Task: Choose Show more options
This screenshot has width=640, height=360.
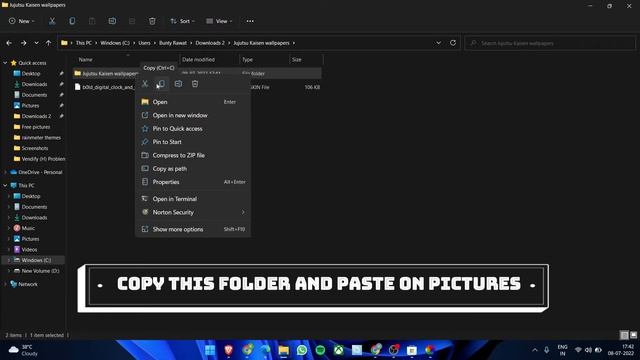Action: [x=193, y=229]
